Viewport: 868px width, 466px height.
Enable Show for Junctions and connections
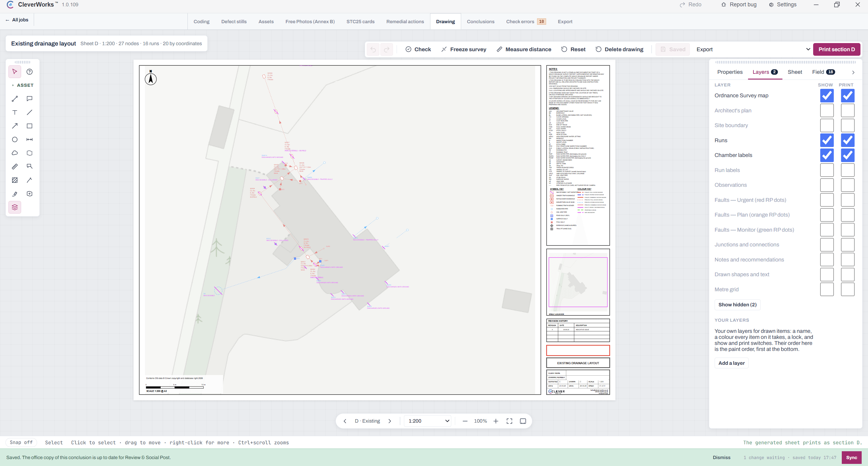[827, 245]
